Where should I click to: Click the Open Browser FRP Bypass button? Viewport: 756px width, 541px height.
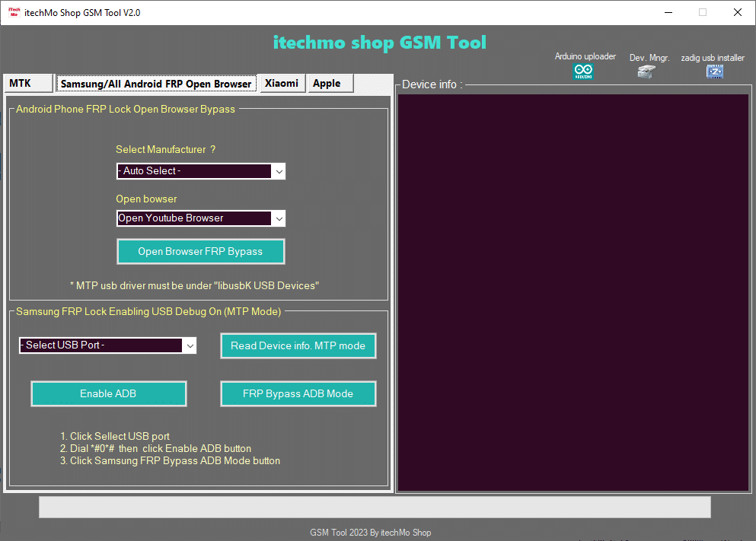click(x=200, y=251)
